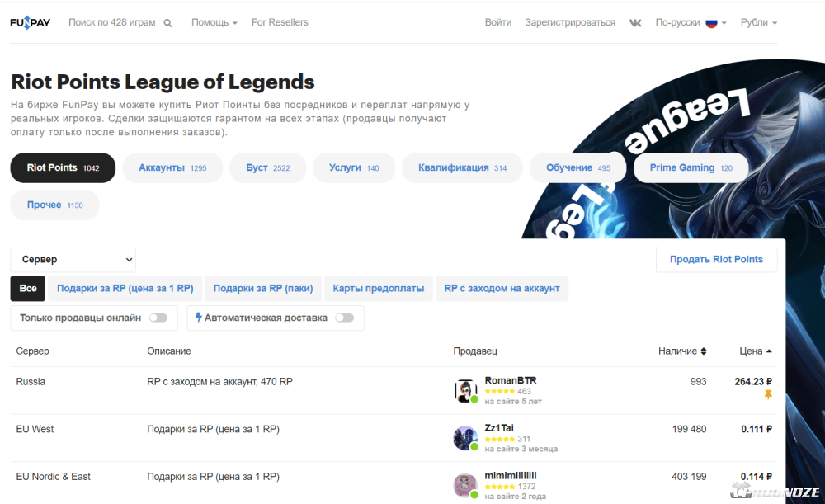Open the Сервер dropdown
Screen dimensions: 825x504
pos(73,259)
